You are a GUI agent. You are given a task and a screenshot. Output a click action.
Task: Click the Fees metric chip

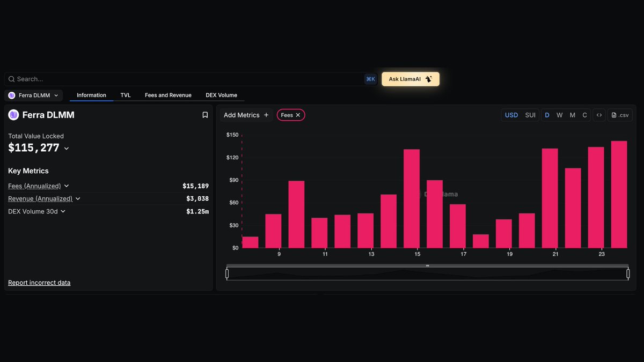(x=291, y=115)
